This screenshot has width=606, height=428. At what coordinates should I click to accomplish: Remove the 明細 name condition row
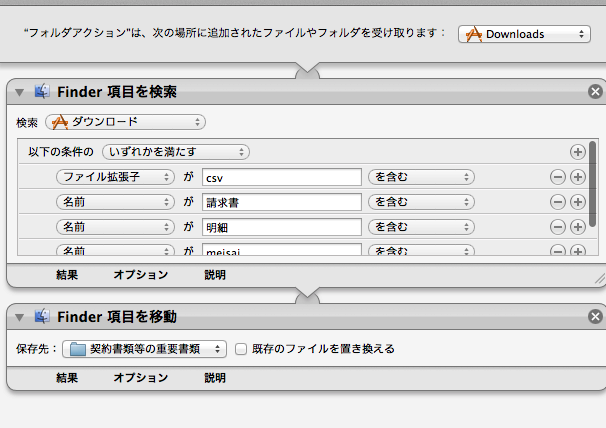coord(558,227)
